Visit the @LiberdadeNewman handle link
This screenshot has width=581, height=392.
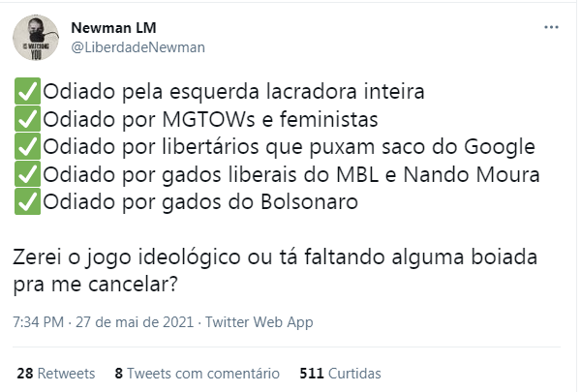point(138,47)
